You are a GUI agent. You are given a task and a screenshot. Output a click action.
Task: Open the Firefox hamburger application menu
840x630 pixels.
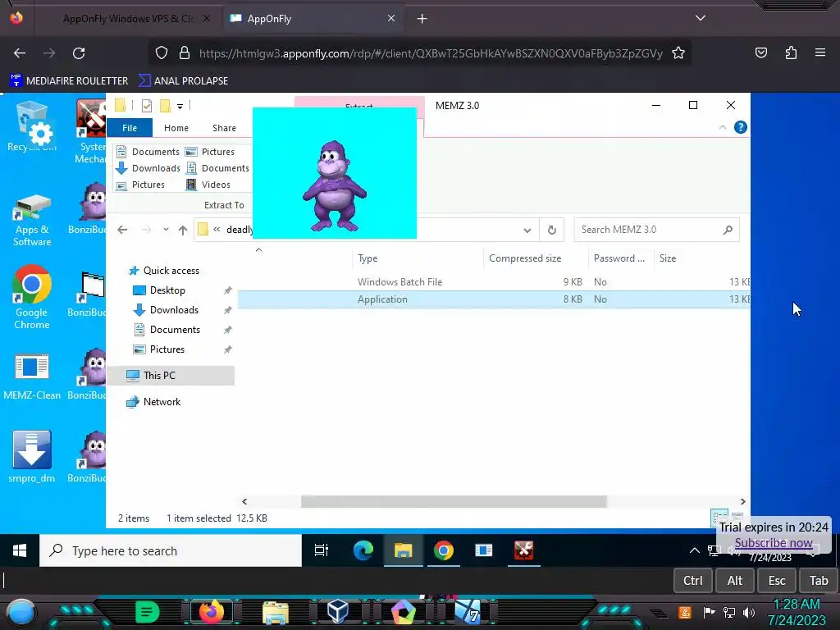(x=820, y=53)
